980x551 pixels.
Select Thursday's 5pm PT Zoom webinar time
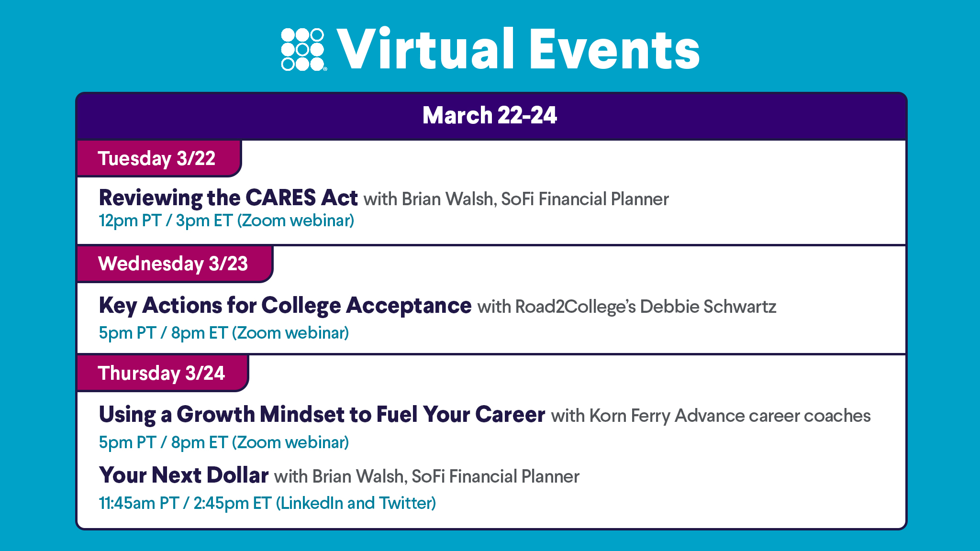click(223, 442)
